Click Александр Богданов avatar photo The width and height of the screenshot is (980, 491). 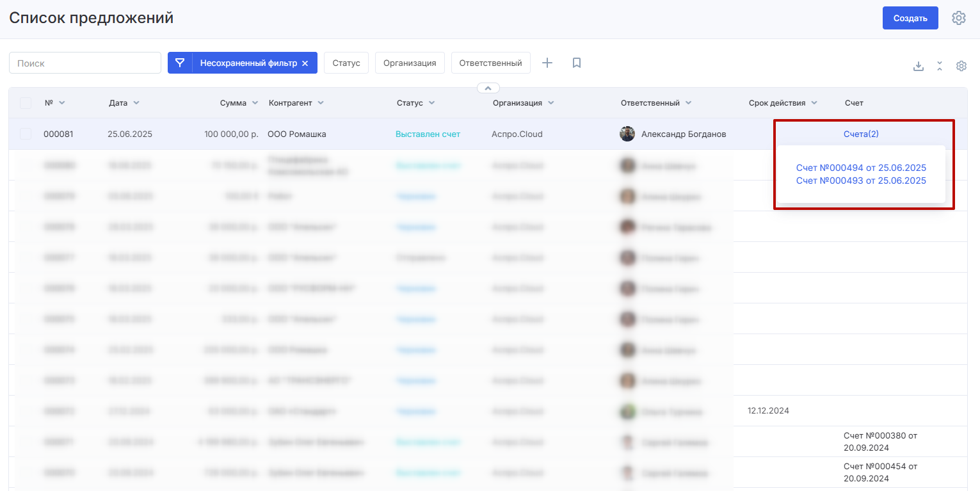tap(627, 134)
